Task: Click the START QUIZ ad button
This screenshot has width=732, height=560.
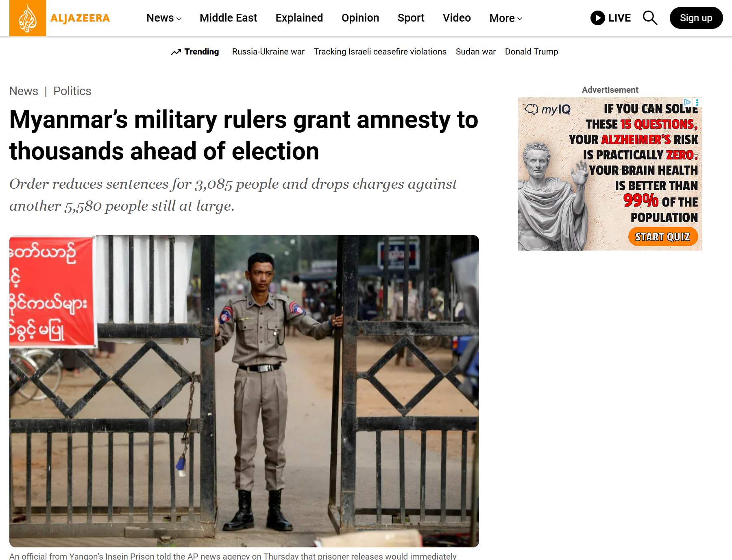Action: point(662,237)
